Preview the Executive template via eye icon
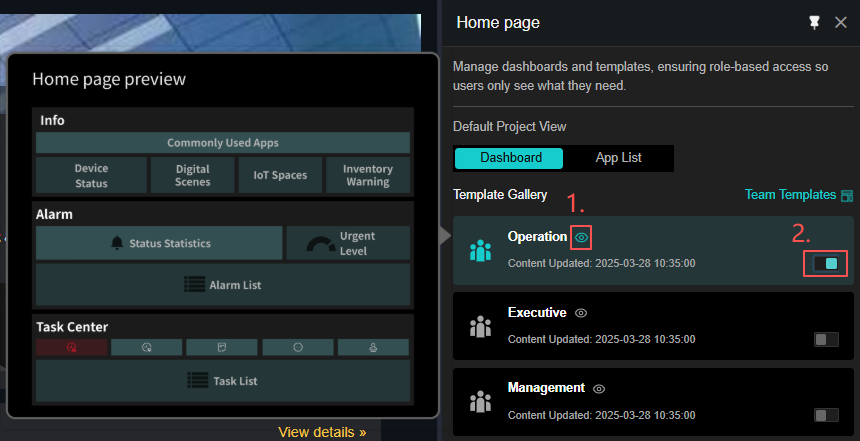This screenshot has width=860, height=441. point(581,313)
